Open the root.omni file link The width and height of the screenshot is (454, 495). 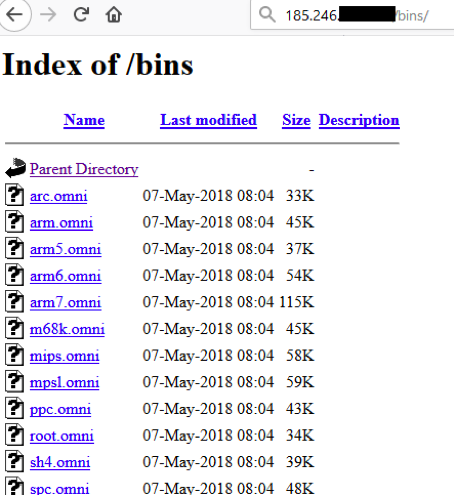tap(62, 436)
